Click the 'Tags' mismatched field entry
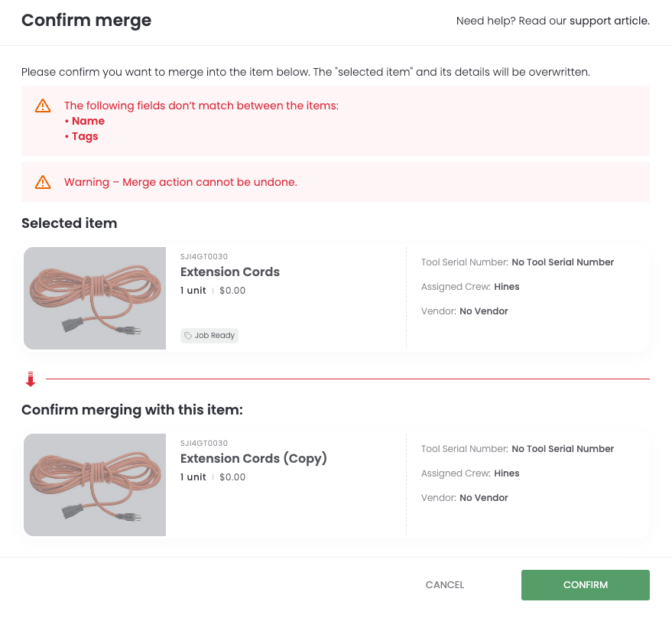 [85, 136]
